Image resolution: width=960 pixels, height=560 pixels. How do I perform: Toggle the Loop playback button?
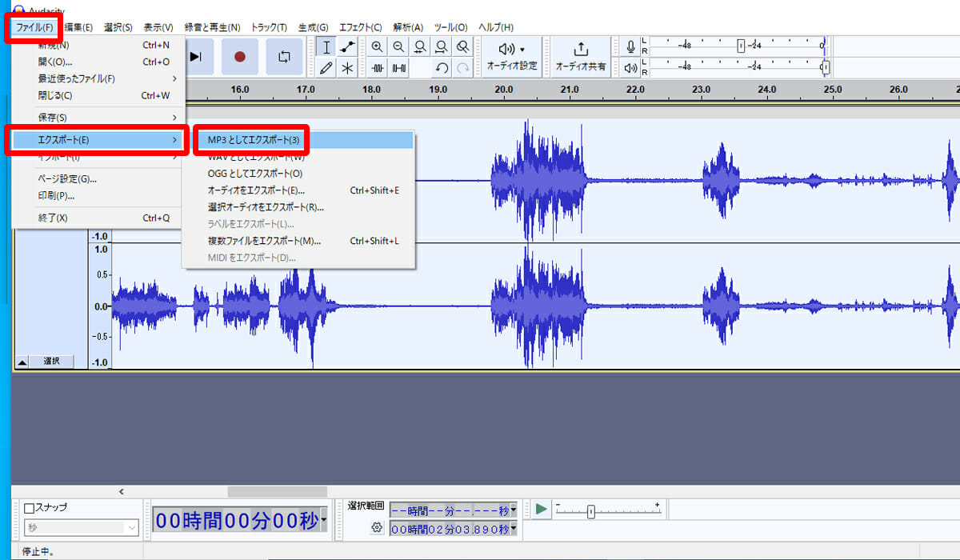click(284, 57)
